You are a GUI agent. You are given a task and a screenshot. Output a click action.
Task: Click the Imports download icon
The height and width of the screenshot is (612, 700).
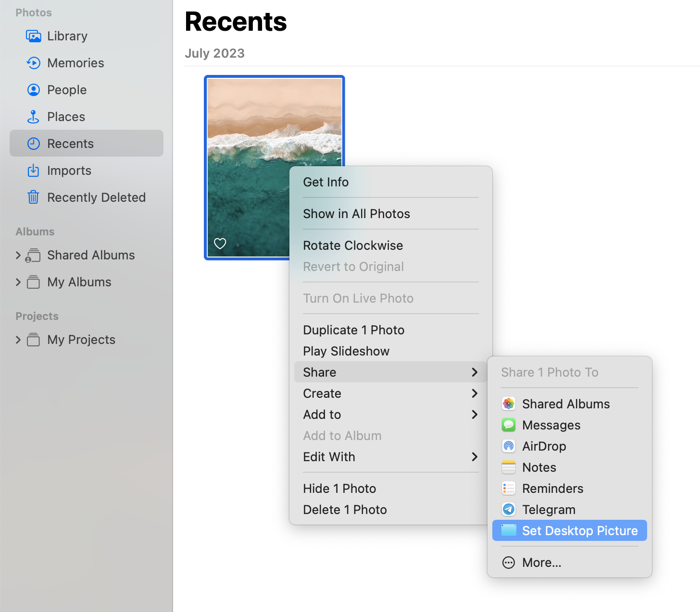(x=33, y=171)
